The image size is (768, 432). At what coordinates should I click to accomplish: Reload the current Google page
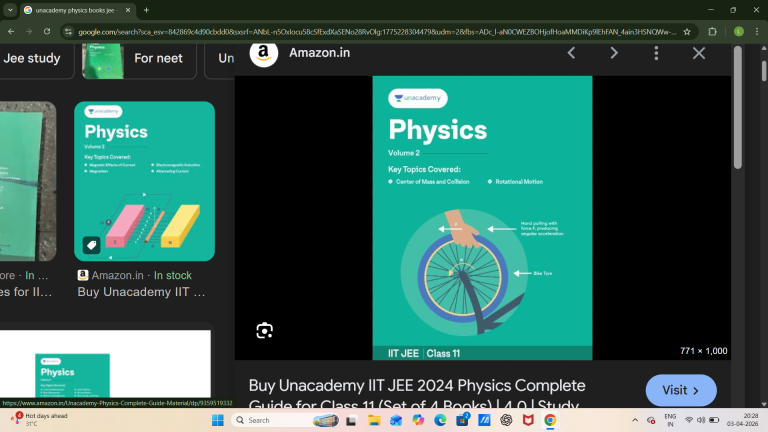pos(47,31)
